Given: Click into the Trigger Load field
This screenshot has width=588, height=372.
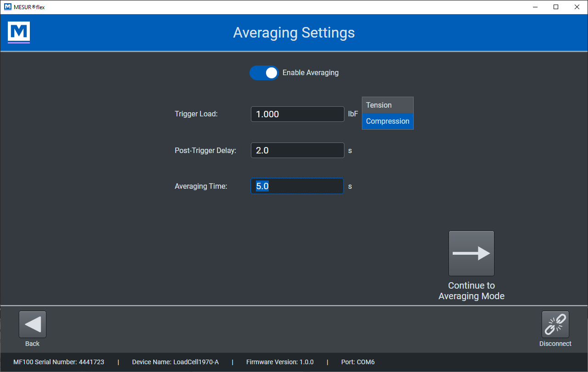Looking at the screenshot, I should 297,114.
